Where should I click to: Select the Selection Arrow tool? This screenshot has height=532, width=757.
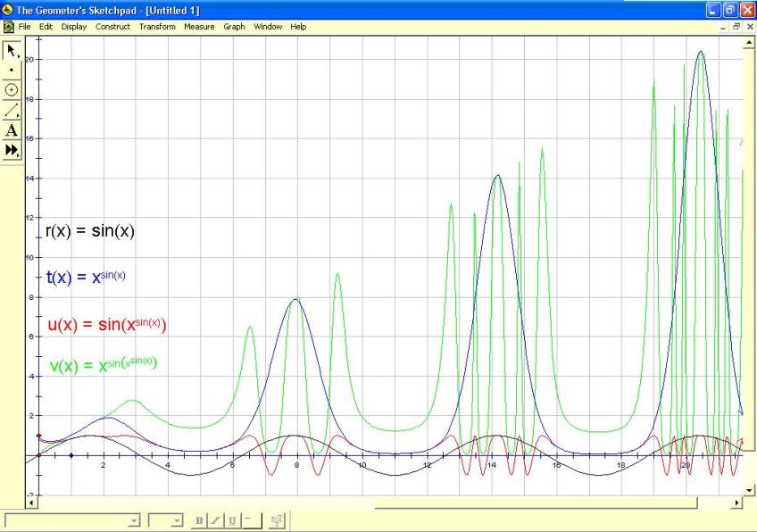[12, 50]
